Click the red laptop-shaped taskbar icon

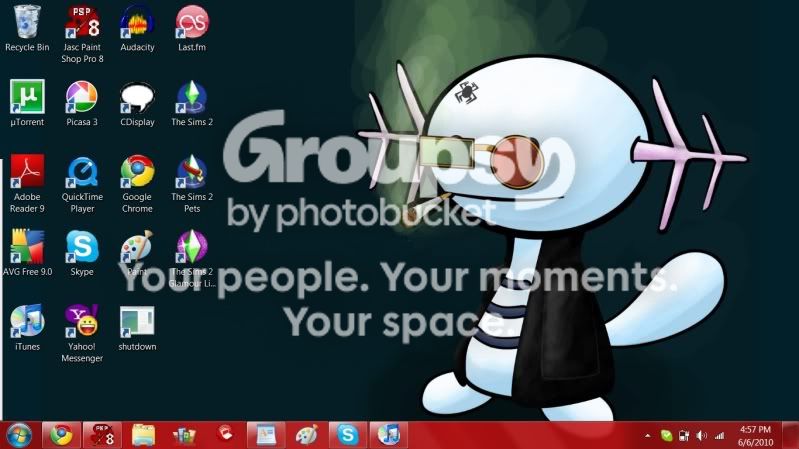(225, 435)
